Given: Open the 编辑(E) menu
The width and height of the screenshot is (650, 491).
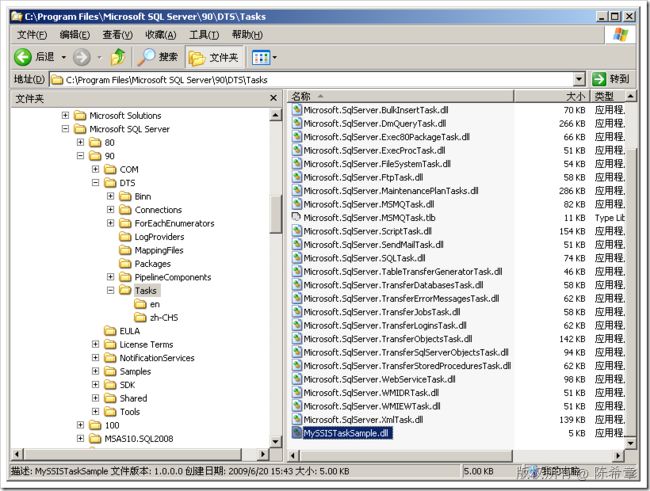Looking at the screenshot, I should pos(75,35).
